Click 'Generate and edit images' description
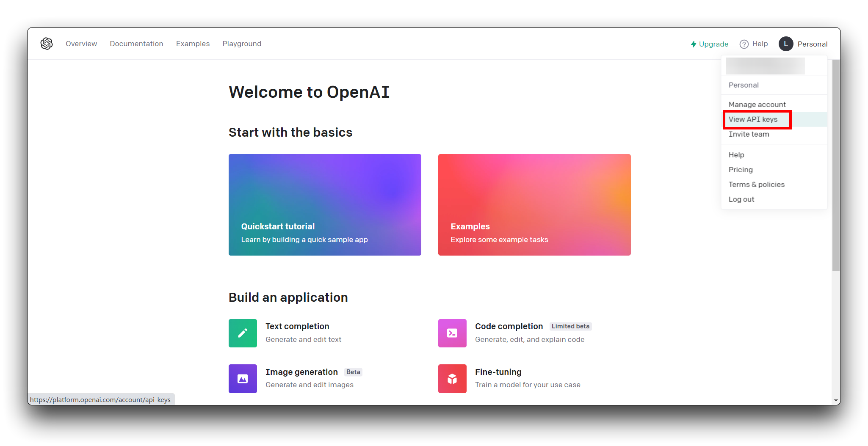The image size is (868, 446). tap(310, 385)
